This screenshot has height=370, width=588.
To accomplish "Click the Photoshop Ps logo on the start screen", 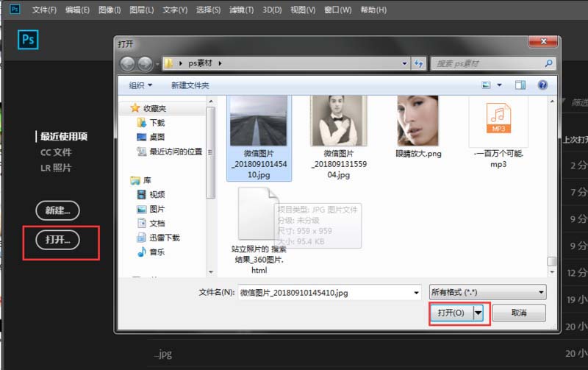I will point(28,40).
